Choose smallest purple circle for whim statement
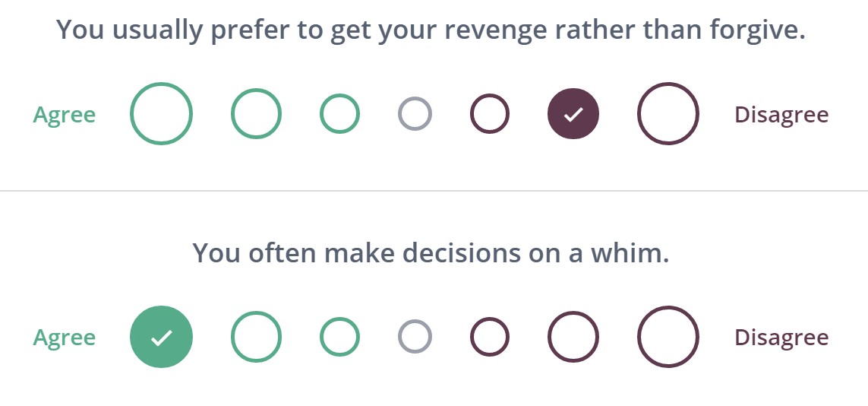 [490, 337]
